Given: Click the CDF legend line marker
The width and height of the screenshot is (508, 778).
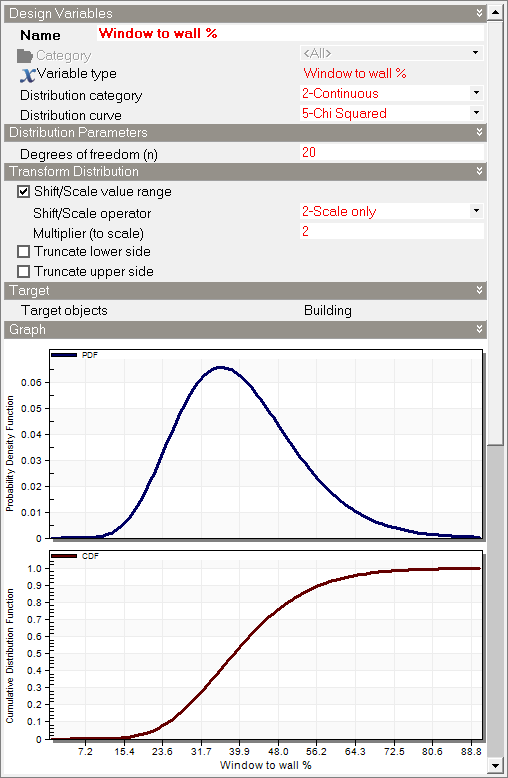Looking at the screenshot, I should pos(64,556).
